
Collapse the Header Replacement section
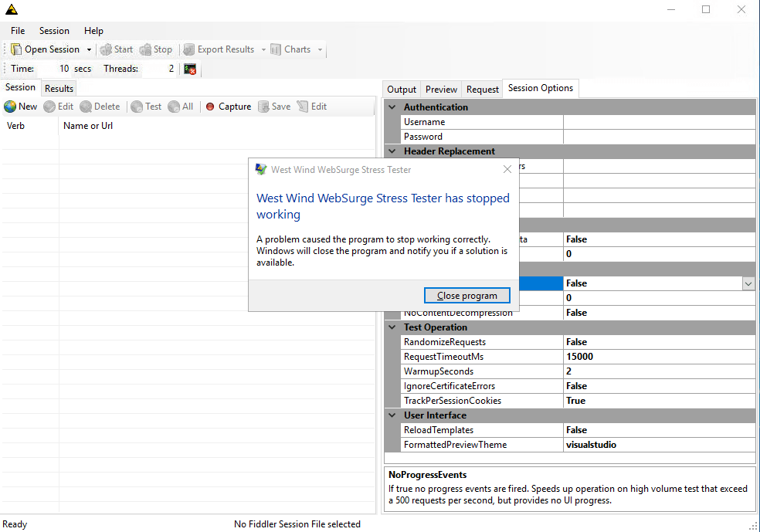tap(392, 151)
